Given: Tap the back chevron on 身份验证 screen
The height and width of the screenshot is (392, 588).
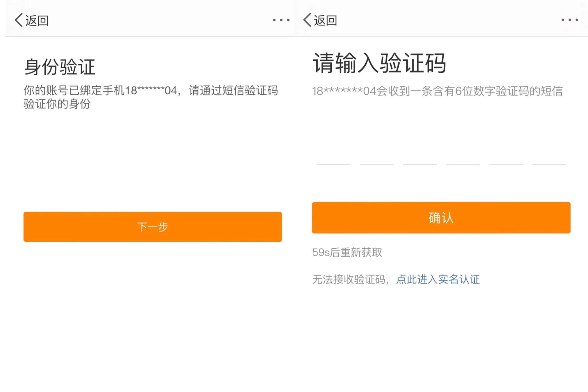Looking at the screenshot, I should [19, 20].
